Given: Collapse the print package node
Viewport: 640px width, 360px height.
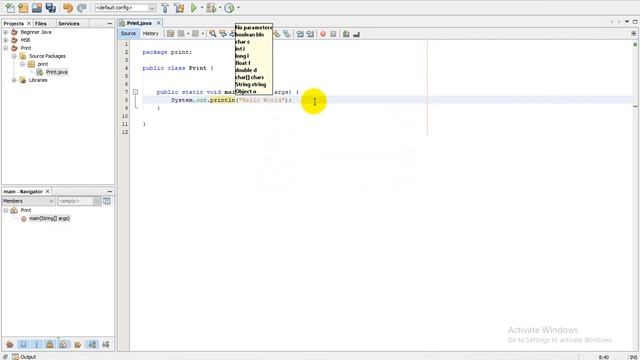Looking at the screenshot, I should 23,64.
